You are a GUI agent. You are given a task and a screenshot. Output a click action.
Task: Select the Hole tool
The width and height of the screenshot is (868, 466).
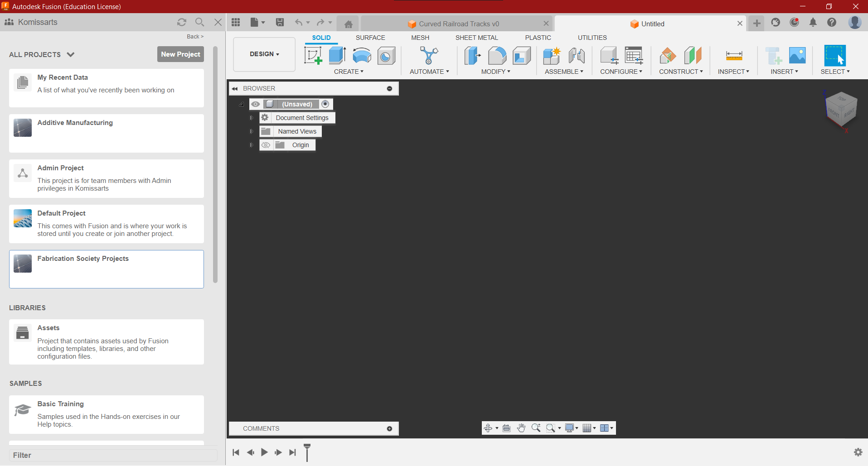point(386,56)
